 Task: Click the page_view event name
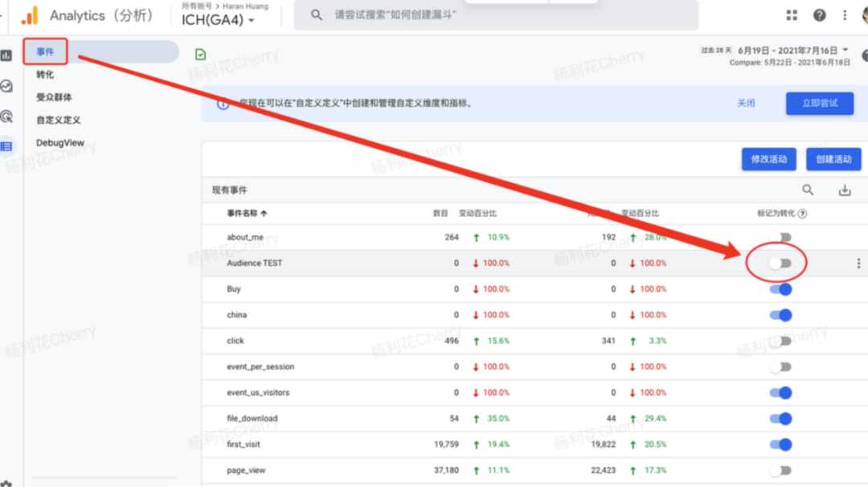click(246, 470)
